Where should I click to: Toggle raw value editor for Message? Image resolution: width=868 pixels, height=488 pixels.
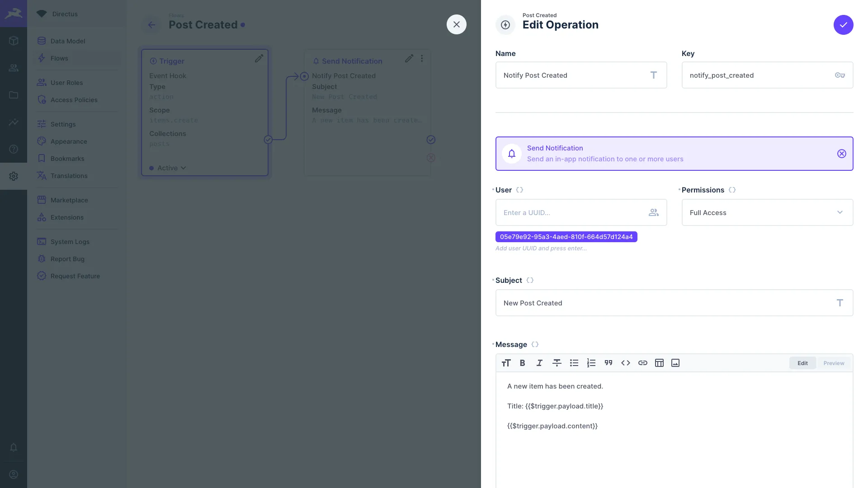point(535,345)
